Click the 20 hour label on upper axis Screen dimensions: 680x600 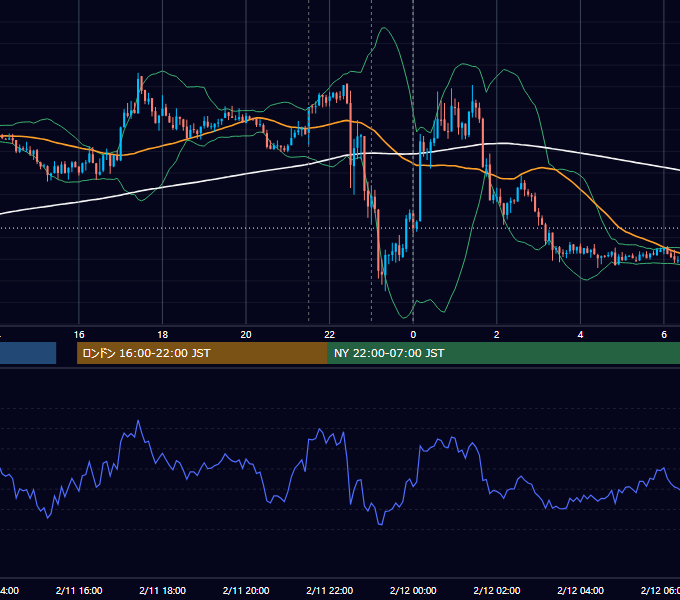(x=246, y=335)
